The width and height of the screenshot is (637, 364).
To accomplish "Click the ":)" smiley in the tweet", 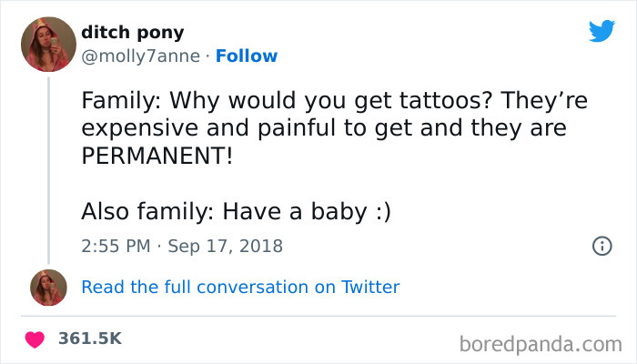I will 379,211.
